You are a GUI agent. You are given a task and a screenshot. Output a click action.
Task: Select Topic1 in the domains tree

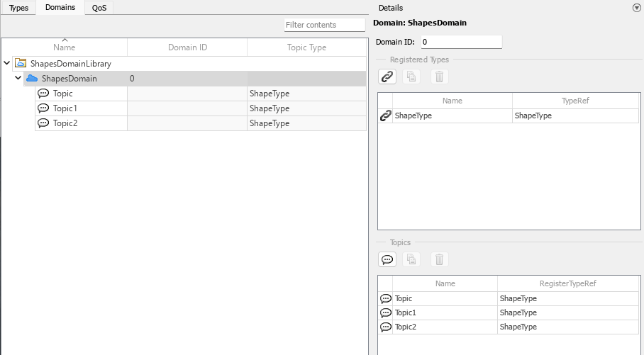coord(65,108)
